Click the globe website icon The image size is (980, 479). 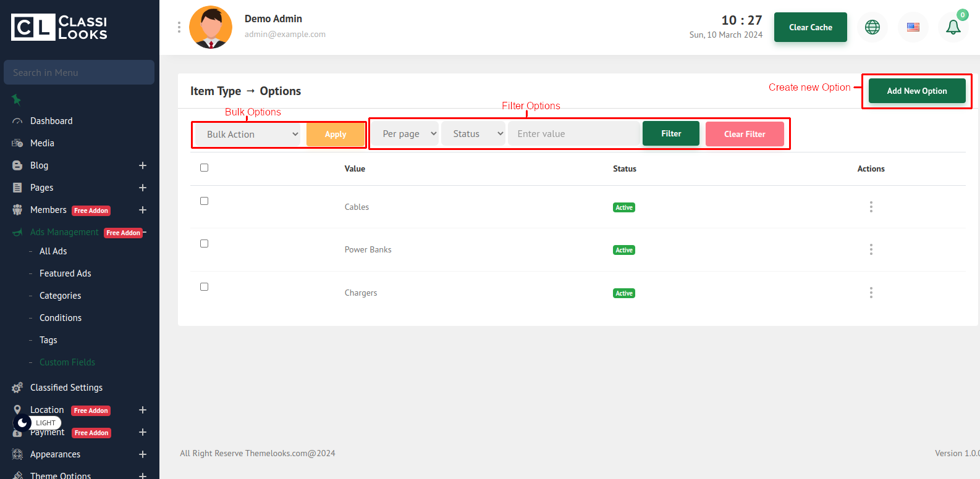click(872, 27)
